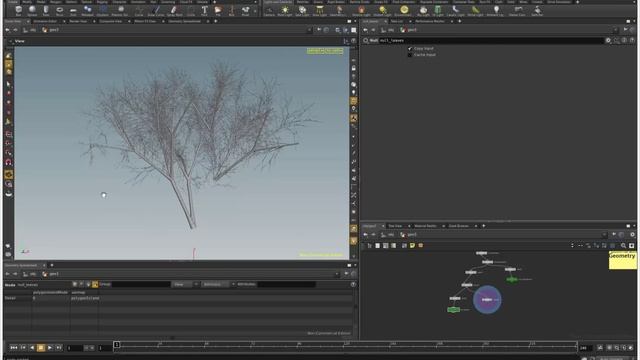Viewport: 640px width, 360px height.
Task: Click the node name field in parameters
Action: [491, 40]
